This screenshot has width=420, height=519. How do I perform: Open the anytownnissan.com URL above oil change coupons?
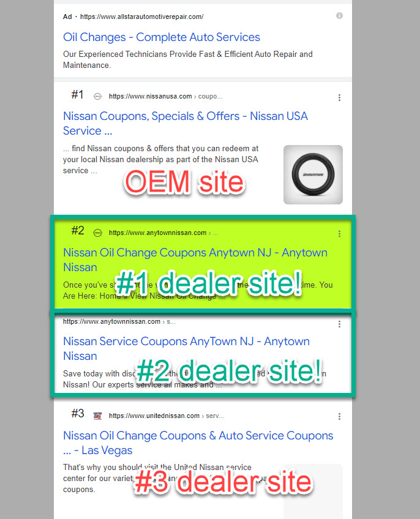coord(163,233)
